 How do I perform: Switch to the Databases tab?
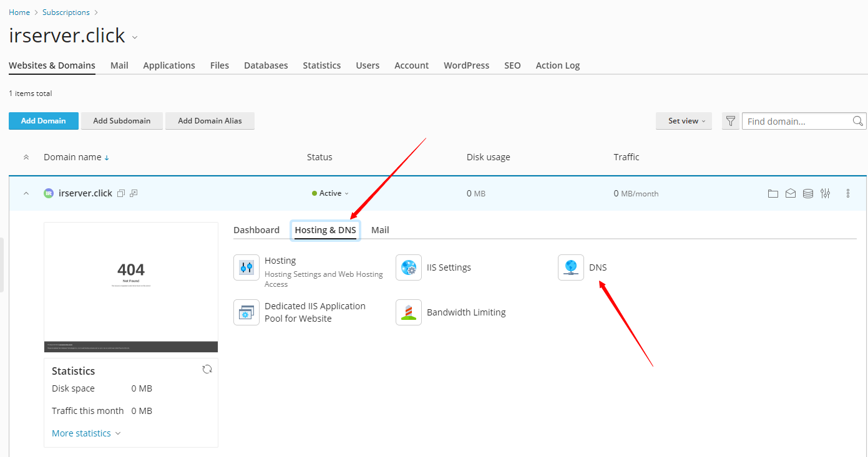[266, 65]
